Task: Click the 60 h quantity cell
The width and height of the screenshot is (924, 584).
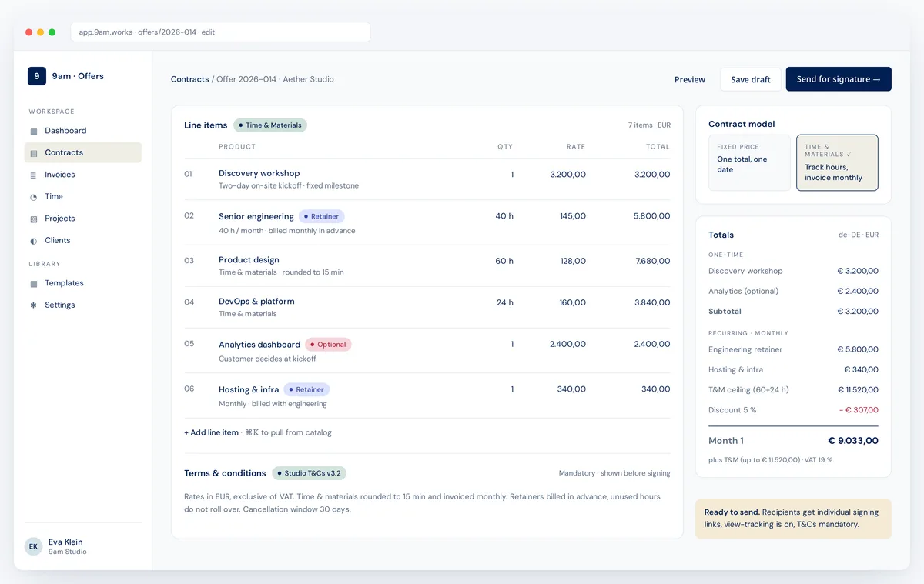Action: click(504, 261)
